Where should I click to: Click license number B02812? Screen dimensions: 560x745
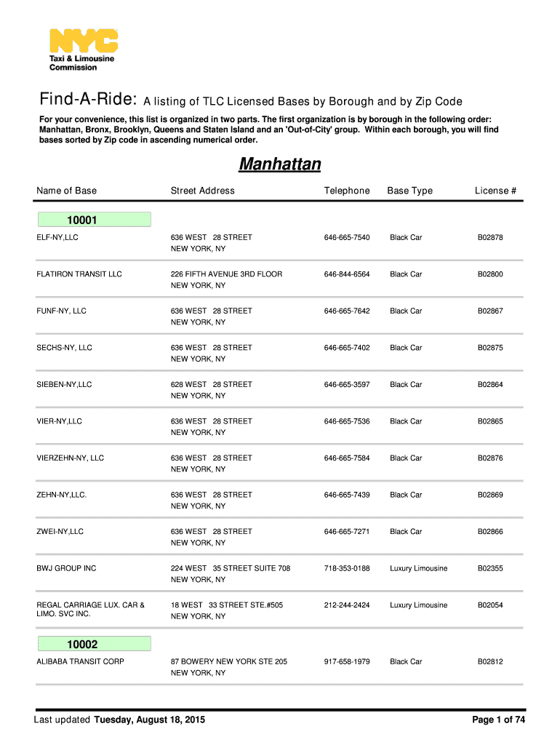[490, 661]
